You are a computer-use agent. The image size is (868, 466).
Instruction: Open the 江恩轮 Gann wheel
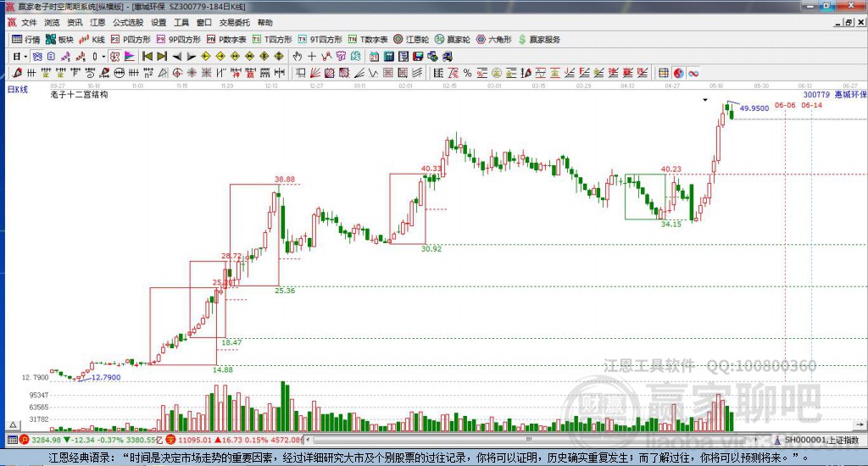point(411,39)
